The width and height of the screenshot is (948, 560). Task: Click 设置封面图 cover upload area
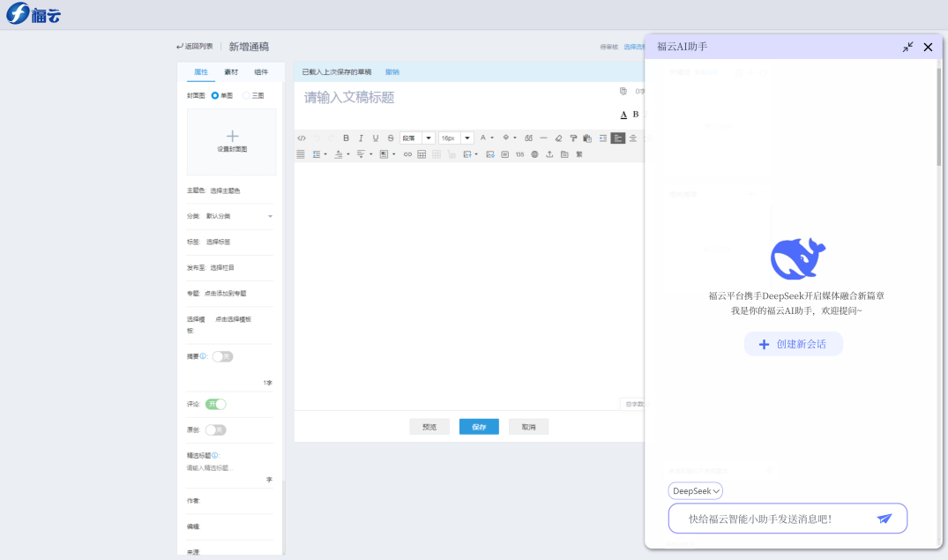click(x=232, y=141)
